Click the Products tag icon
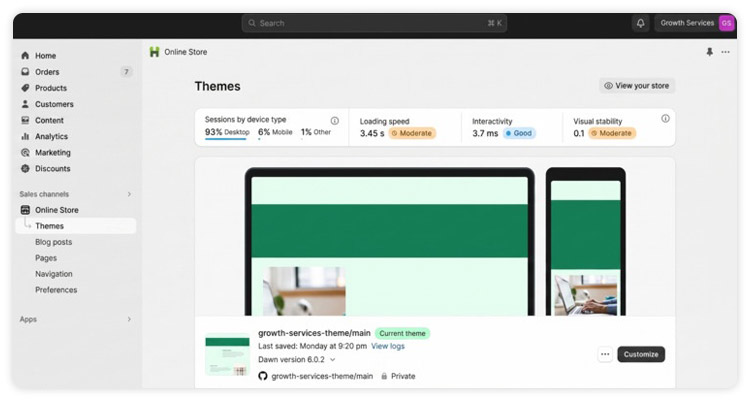The image size is (750, 400). [x=25, y=88]
